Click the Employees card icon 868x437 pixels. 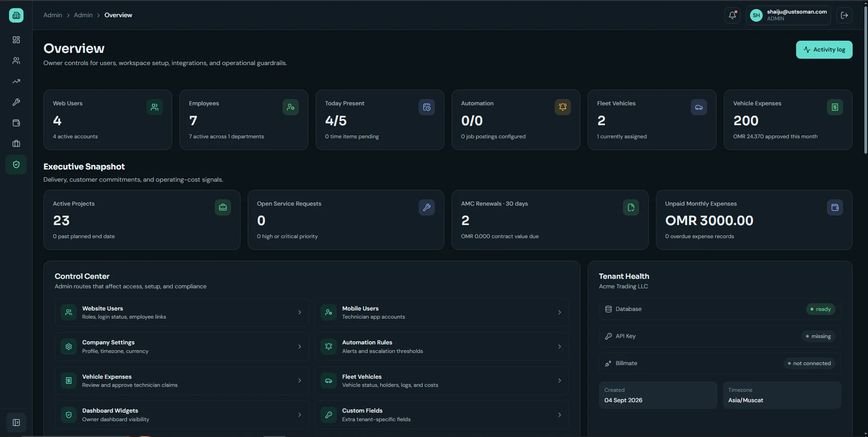click(291, 107)
